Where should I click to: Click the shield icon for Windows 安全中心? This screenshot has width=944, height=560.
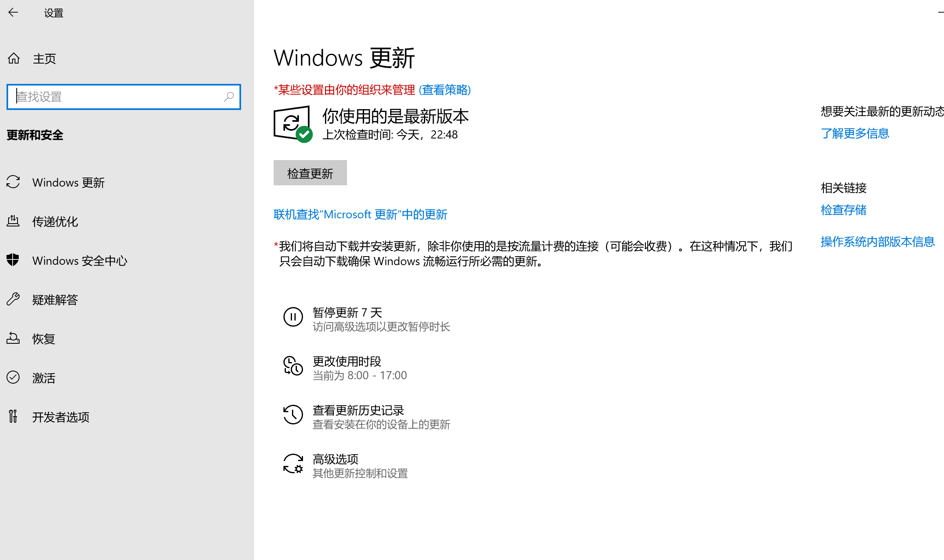[13, 260]
